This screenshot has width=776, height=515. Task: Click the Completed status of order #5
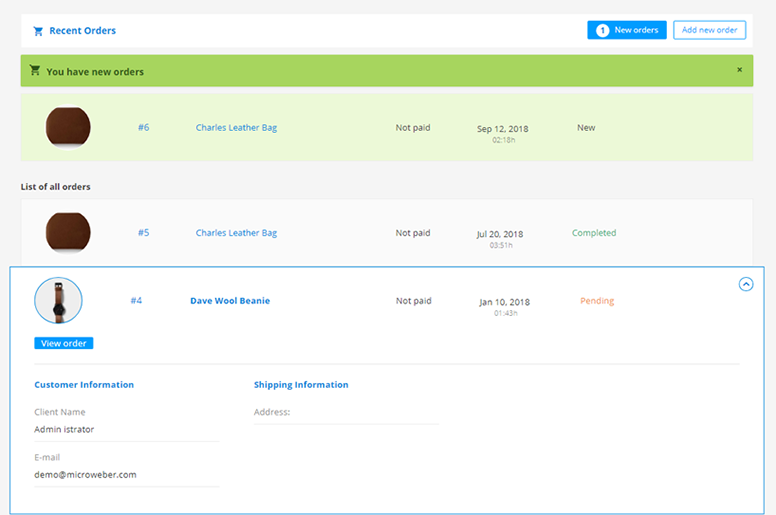pos(594,233)
